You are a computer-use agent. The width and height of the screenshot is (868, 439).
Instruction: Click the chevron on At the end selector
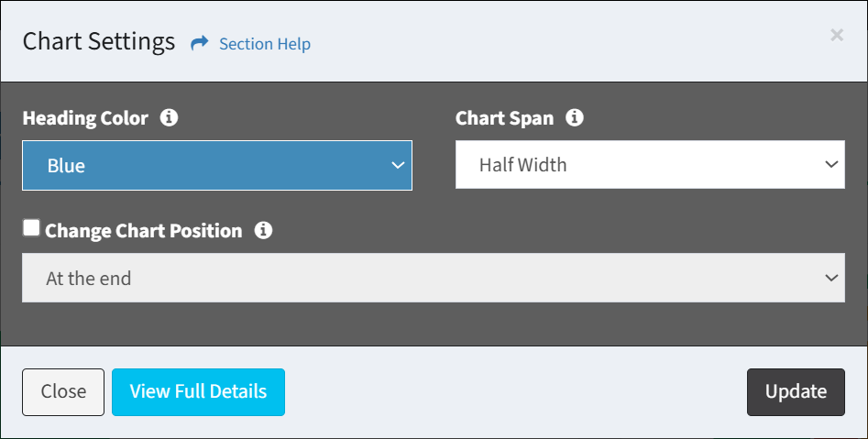(831, 278)
